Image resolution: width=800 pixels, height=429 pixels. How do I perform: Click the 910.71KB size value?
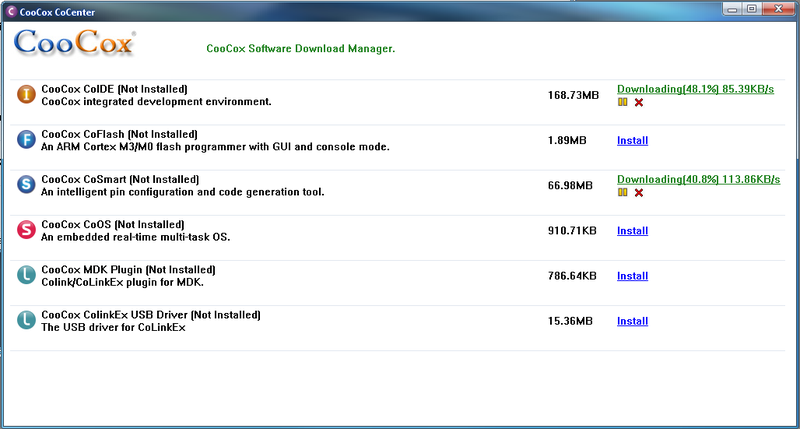pos(572,231)
